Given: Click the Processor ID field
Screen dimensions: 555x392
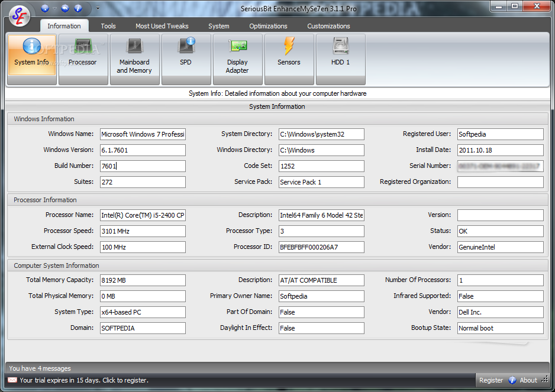Looking at the screenshot, I should click(321, 247).
